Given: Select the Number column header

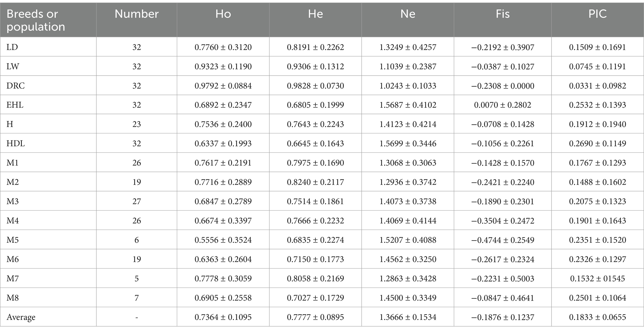Looking at the screenshot, I should (137, 14).
